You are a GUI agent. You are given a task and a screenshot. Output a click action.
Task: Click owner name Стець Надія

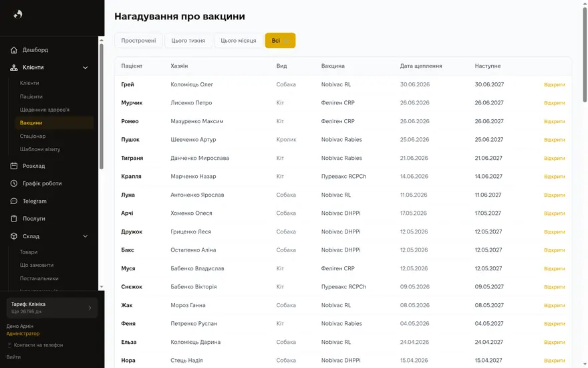point(186,361)
